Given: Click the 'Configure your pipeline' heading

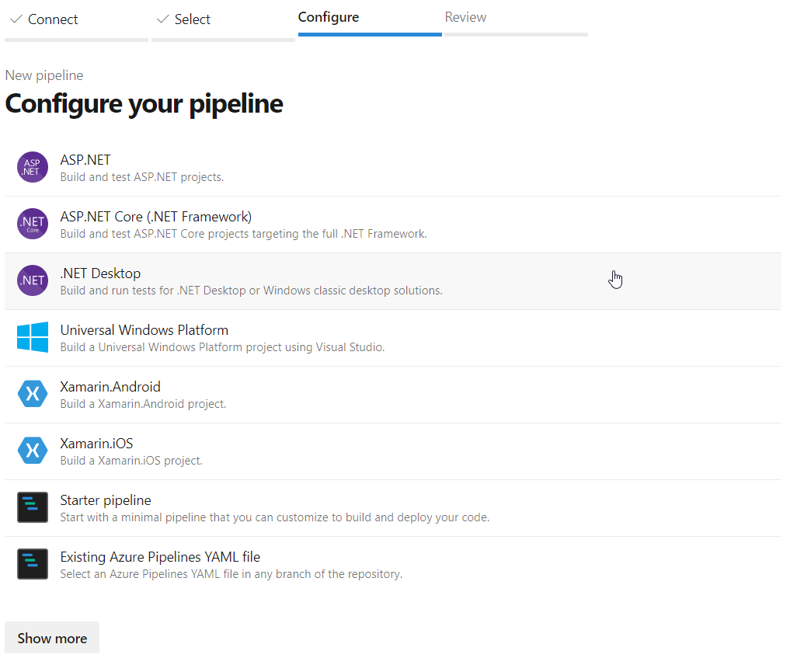Looking at the screenshot, I should click(144, 103).
